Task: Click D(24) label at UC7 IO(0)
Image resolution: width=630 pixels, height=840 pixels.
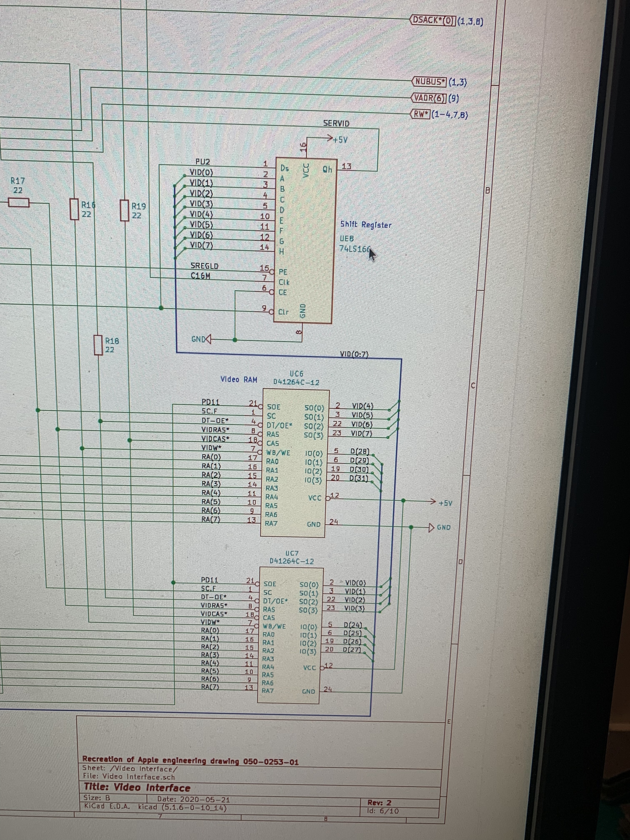Action: (353, 625)
